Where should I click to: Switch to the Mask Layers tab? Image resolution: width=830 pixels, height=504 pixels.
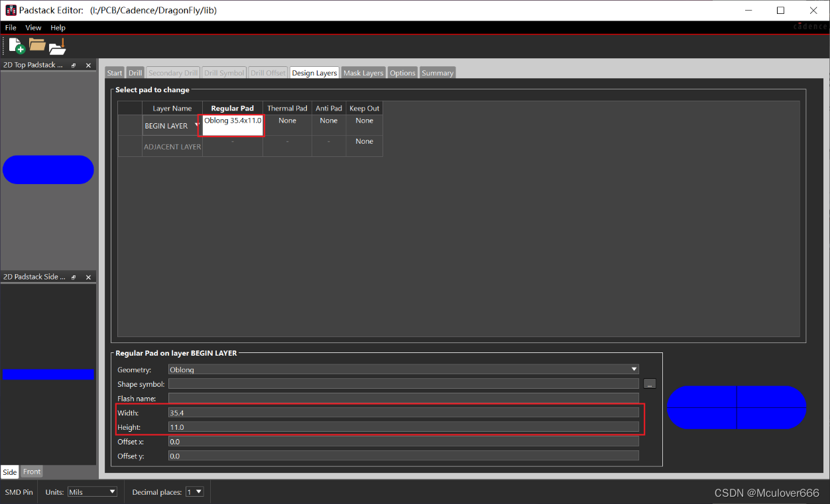click(x=363, y=73)
